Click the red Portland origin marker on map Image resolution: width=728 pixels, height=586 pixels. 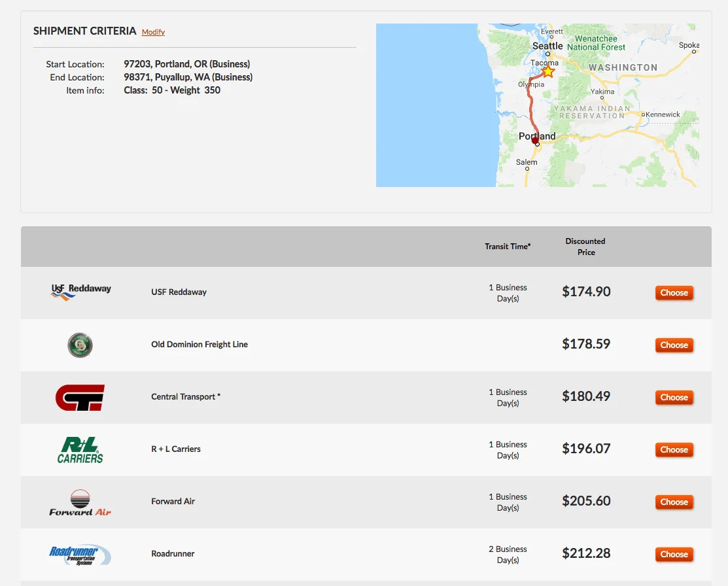coord(535,141)
